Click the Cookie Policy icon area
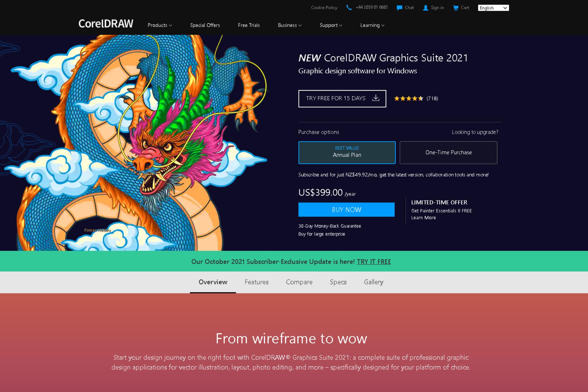 point(324,7)
